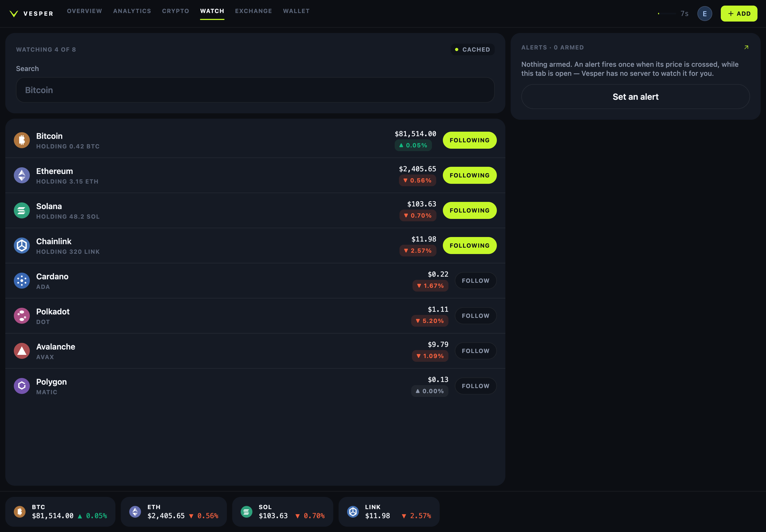Screen dimensions: 766x532
Task: Click the ETH icon in the bottom ticker
Action: click(x=135, y=512)
